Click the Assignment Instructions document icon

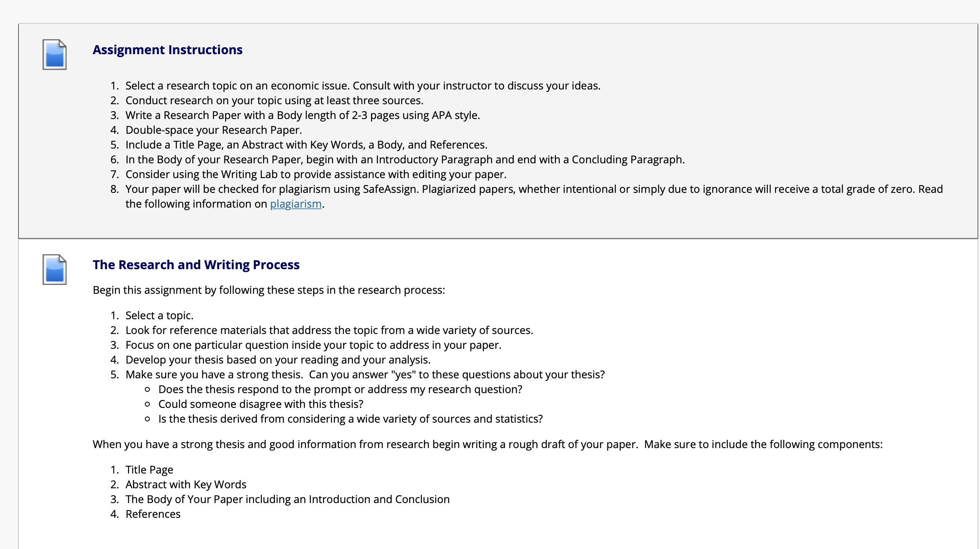[55, 55]
